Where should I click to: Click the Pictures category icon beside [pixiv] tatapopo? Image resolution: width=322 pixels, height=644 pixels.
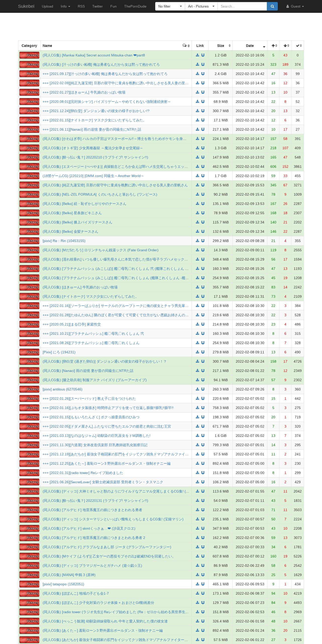coord(29,584)
